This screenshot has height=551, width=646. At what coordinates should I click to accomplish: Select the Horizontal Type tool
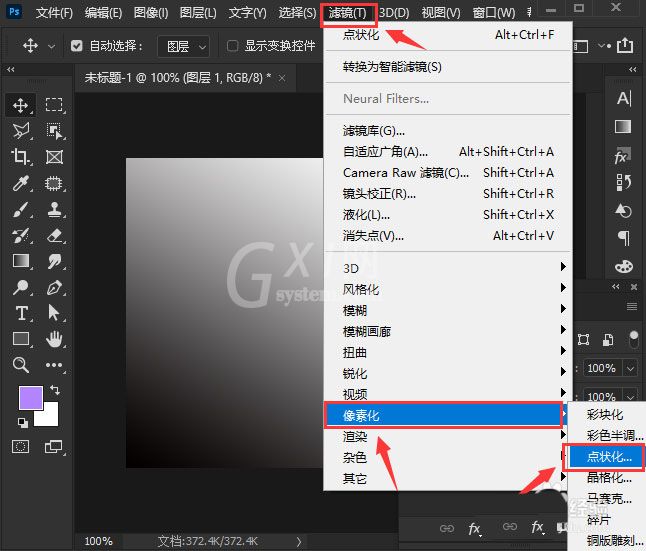coord(21,313)
